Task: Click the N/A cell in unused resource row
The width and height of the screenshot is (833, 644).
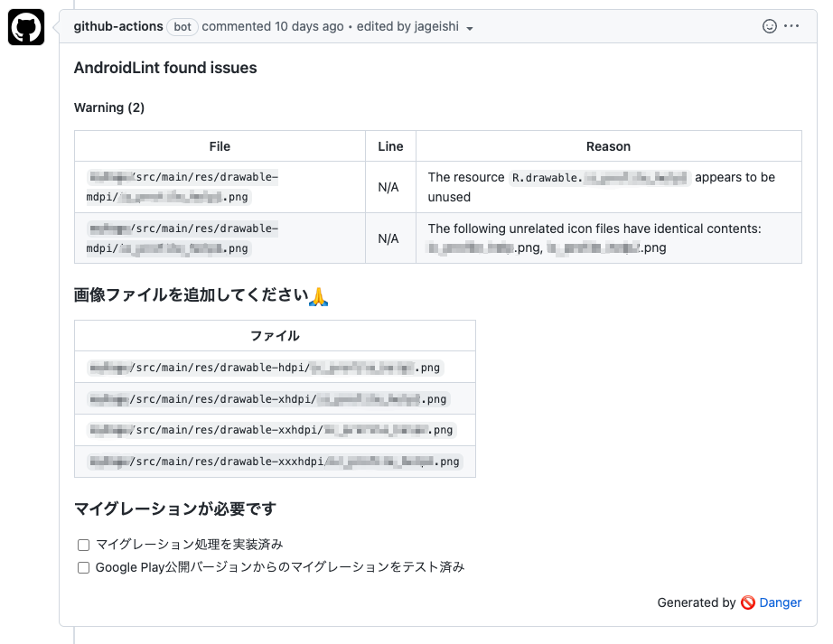Action: pos(388,187)
